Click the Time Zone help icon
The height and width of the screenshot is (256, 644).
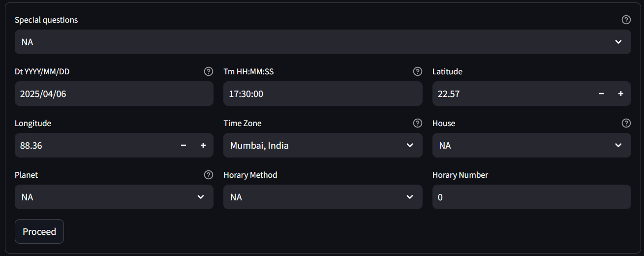pos(418,123)
